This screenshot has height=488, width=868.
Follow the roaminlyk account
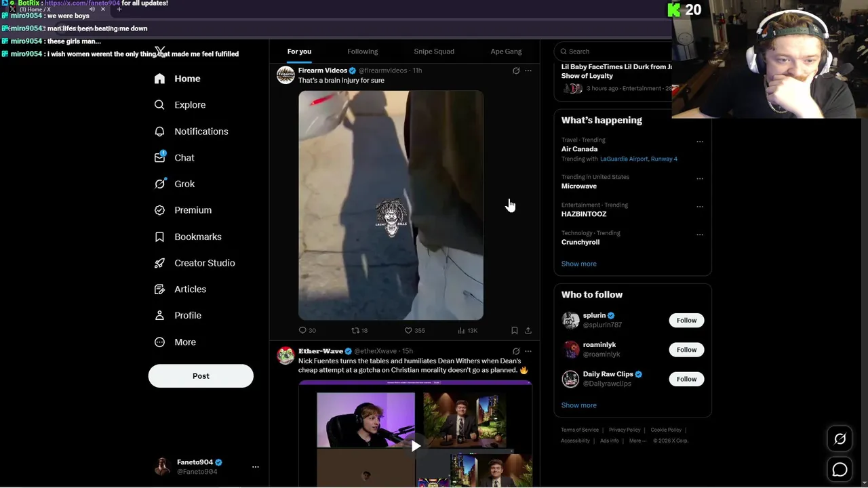coord(686,350)
